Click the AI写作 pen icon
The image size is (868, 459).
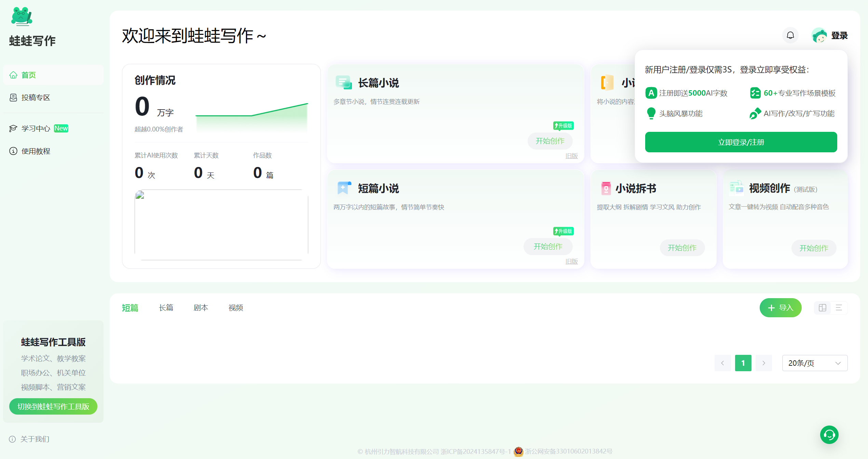point(755,113)
